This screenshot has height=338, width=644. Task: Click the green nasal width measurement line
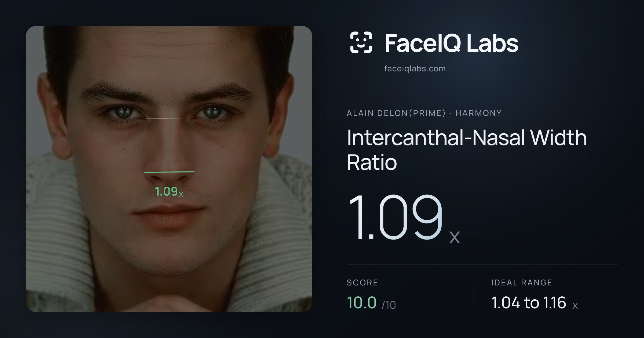pos(169,172)
